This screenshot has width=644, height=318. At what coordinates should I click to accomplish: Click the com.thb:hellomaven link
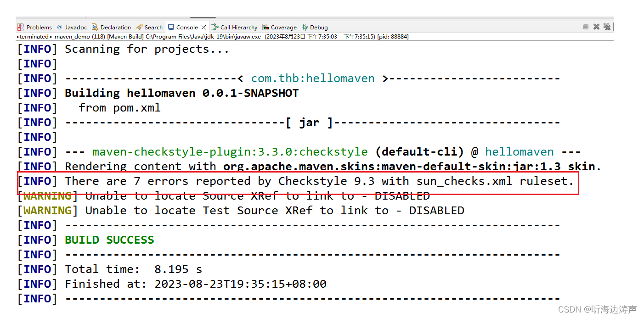click(313, 78)
